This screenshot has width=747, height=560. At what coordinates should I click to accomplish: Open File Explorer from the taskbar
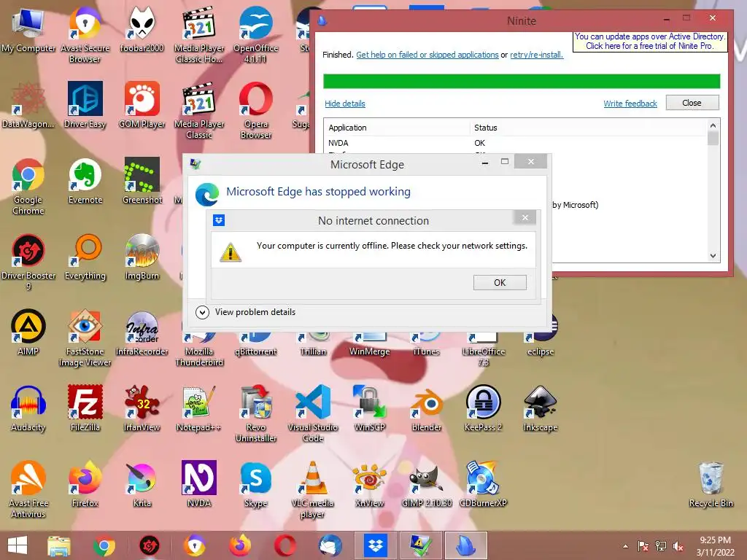tap(59, 545)
